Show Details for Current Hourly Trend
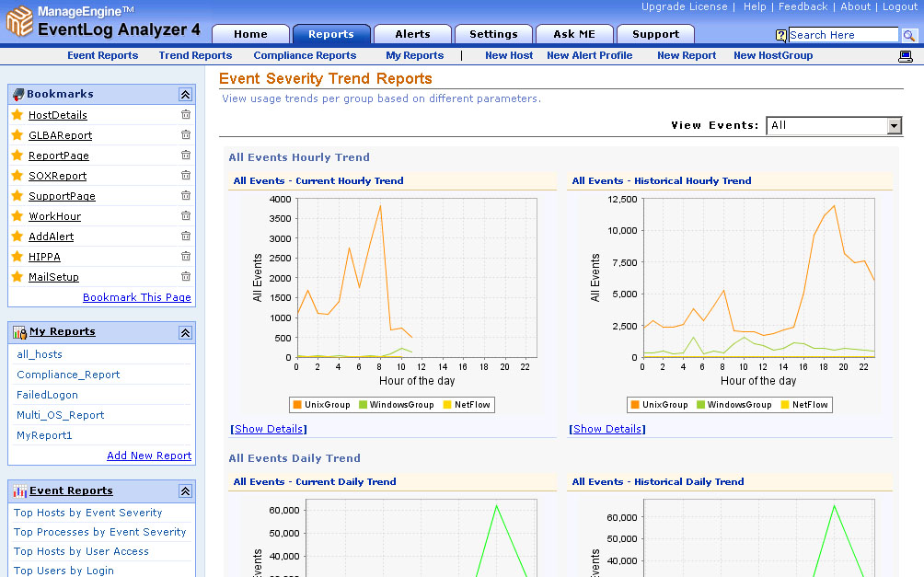924x577 pixels. (269, 429)
